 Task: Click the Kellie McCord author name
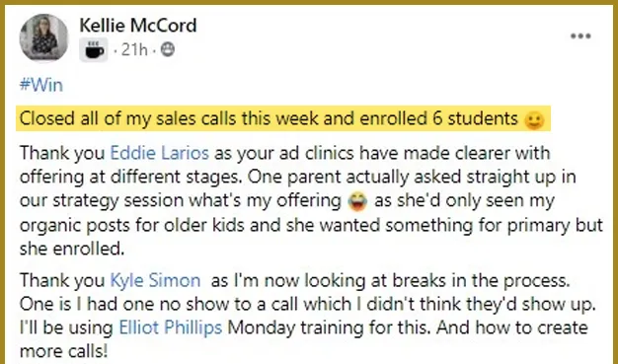(137, 26)
